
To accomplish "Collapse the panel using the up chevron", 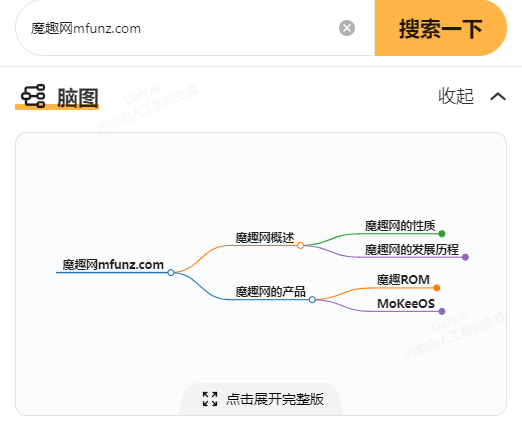I will (x=498, y=97).
